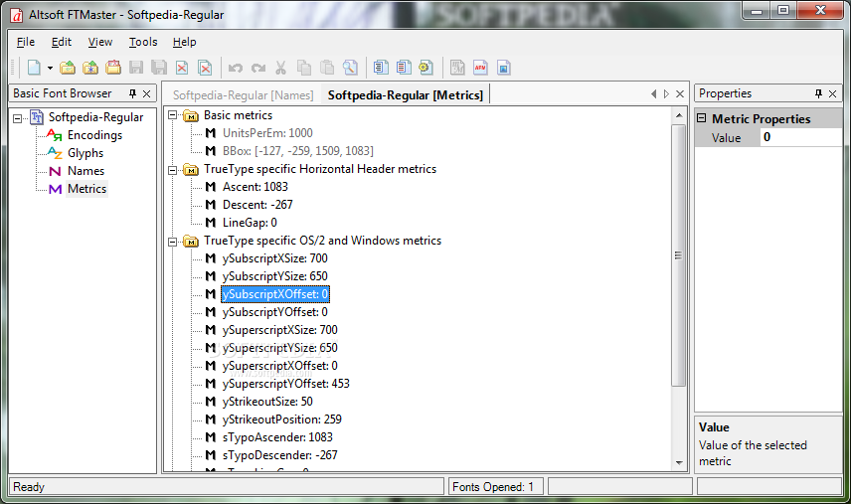Screen dimensions: 851x504
Task: Click the Close document red X icon
Action: click(x=182, y=68)
